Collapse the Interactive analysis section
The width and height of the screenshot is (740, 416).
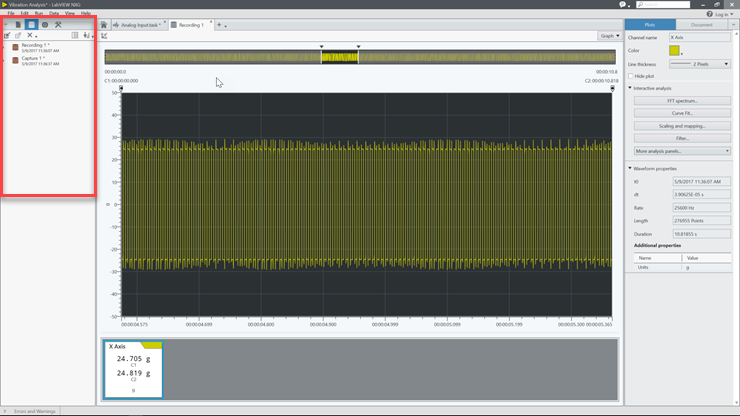coord(631,88)
